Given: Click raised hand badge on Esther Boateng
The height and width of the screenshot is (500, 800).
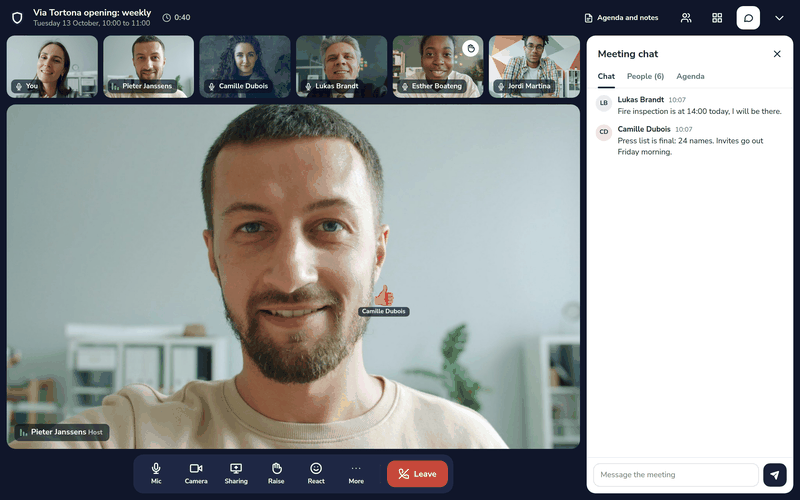Looking at the screenshot, I should coord(470,48).
